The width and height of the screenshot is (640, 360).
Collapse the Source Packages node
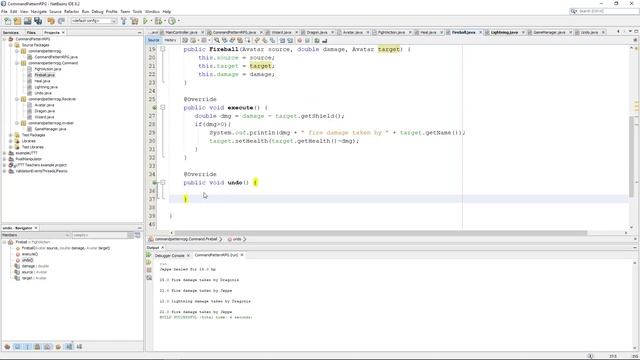(11, 45)
